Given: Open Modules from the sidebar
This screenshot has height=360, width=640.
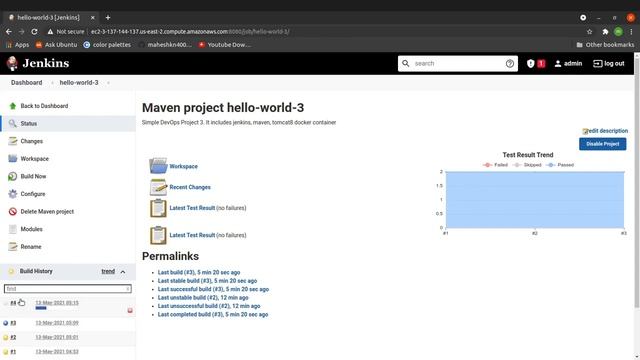Looking at the screenshot, I should [31, 229].
